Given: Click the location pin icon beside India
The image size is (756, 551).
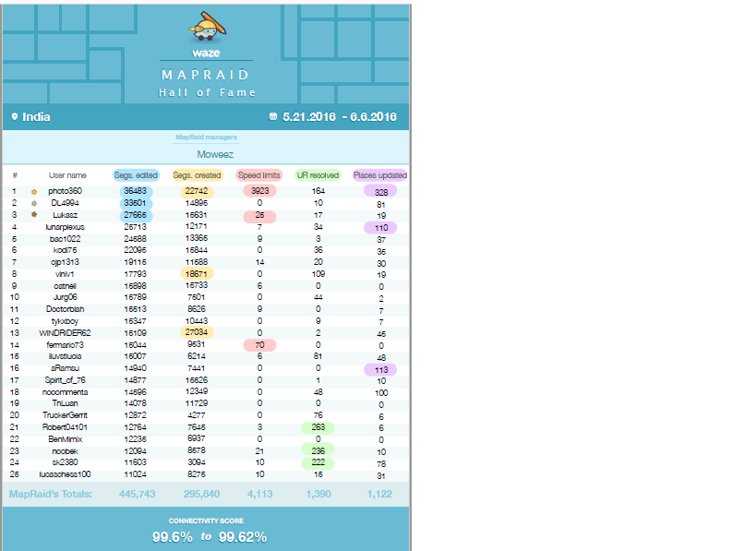Looking at the screenshot, I should tap(14, 117).
